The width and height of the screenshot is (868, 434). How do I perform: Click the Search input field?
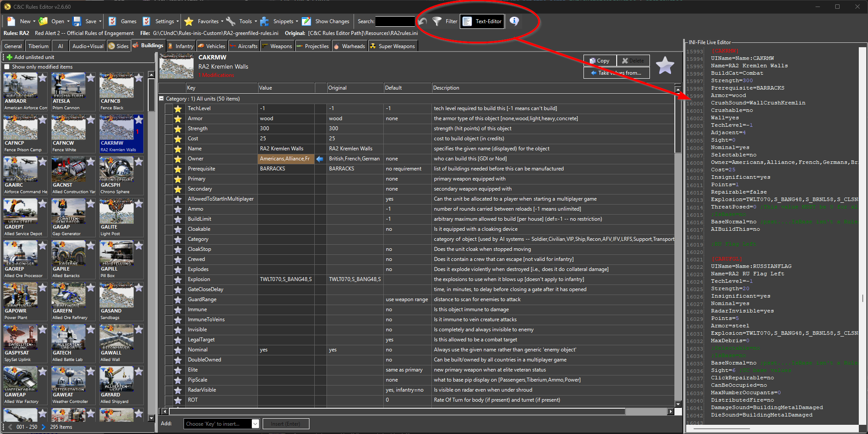click(395, 21)
